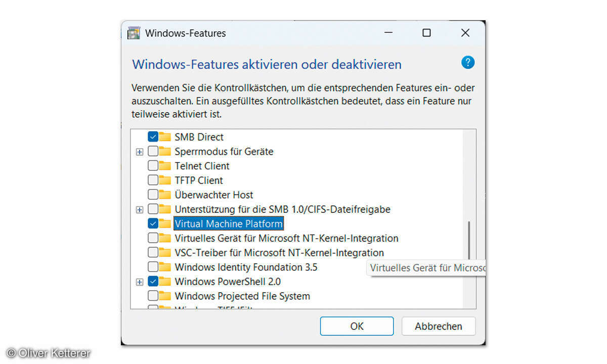607x364 pixels.
Task: Expand the Sperrmodus für Geräte node
Action: (140, 152)
